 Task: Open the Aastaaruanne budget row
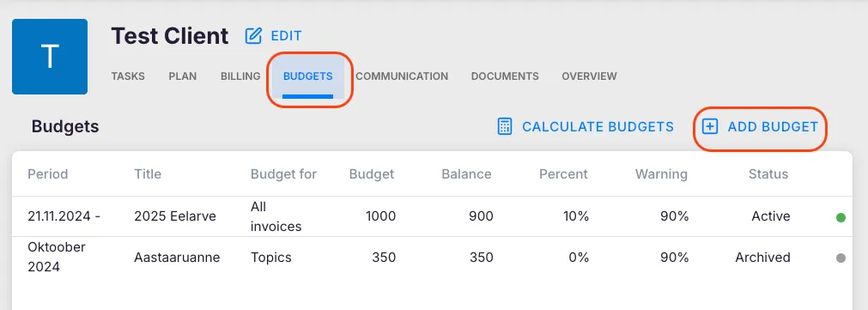(432, 258)
